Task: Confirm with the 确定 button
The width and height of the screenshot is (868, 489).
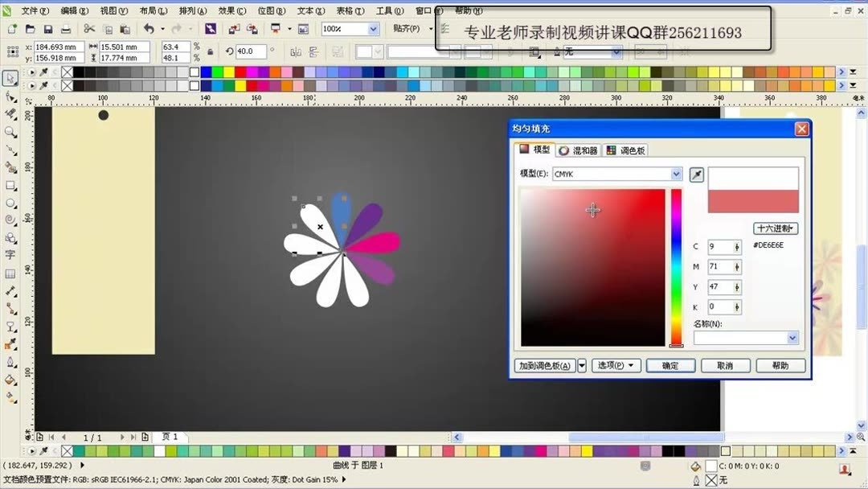Action: 670,365
